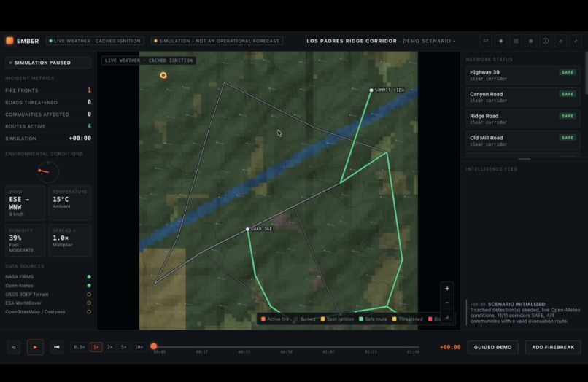Click the USGS 3DEP Terrain status ring
Viewport: 588px width, 382px height.
89,295
